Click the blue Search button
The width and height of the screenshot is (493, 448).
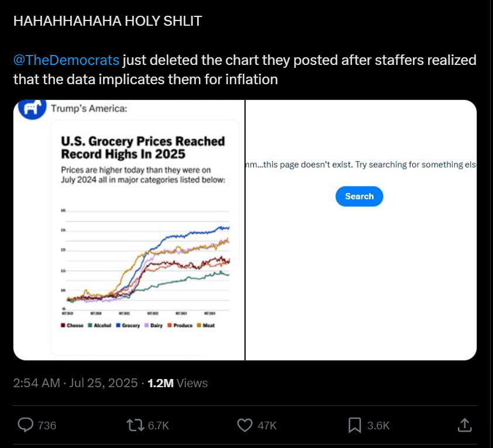359,196
